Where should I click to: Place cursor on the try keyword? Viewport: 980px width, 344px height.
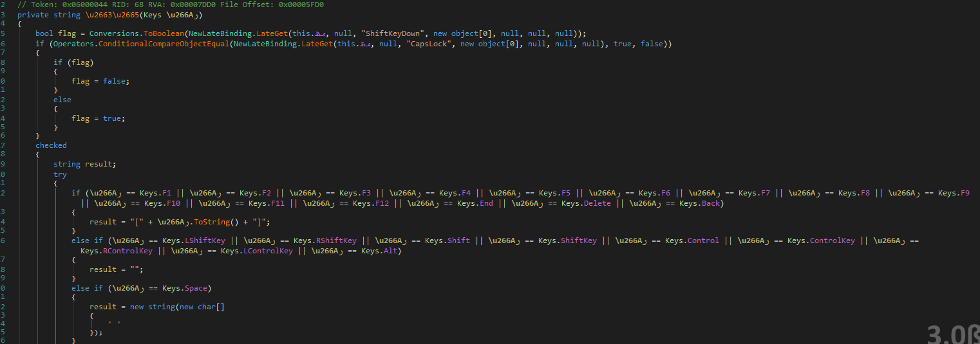click(60, 174)
